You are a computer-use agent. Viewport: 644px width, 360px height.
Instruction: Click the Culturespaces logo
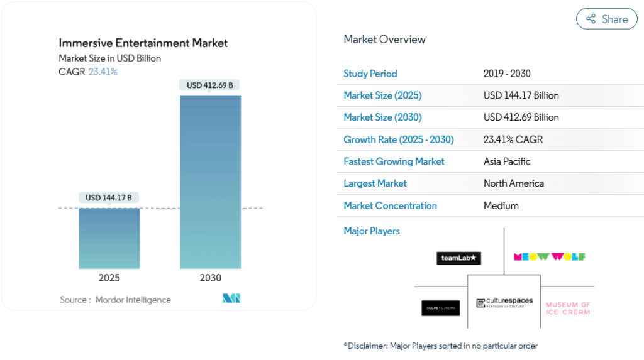pyautogui.click(x=504, y=303)
